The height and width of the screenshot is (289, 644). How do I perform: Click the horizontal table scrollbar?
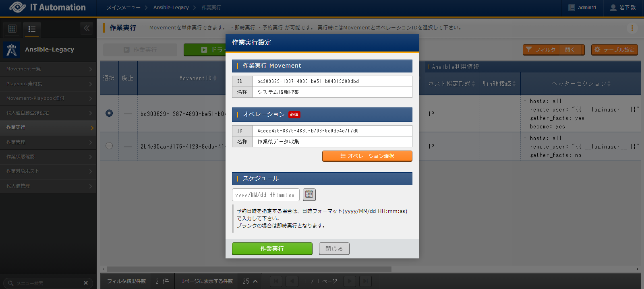[249, 269]
